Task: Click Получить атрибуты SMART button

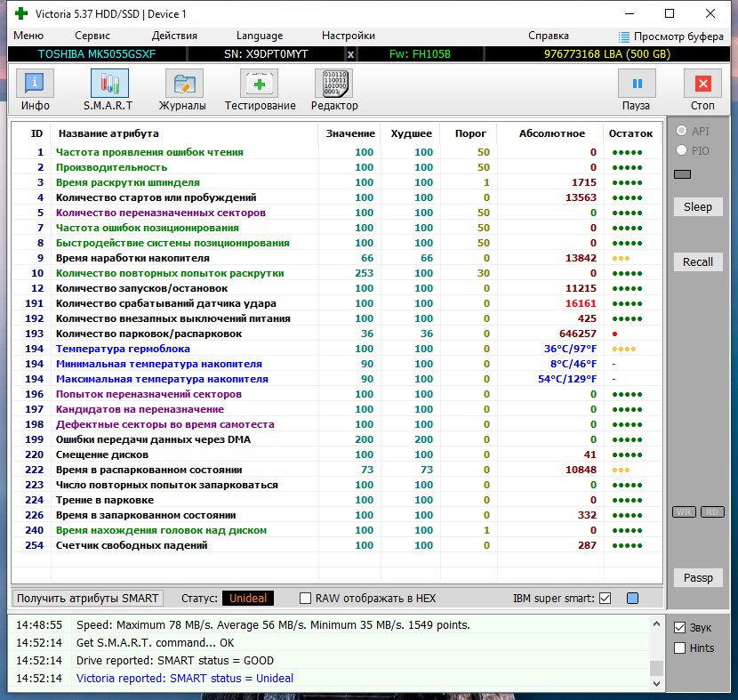Action: (87, 598)
